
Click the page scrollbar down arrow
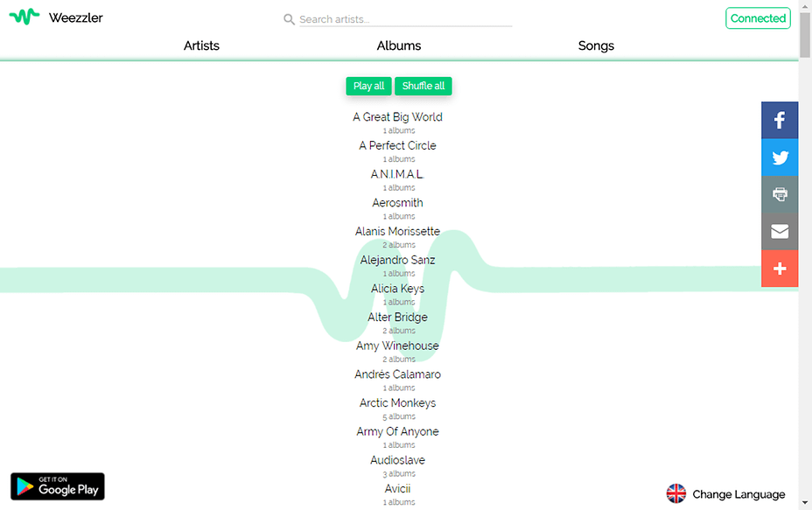(x=805, y=502)
